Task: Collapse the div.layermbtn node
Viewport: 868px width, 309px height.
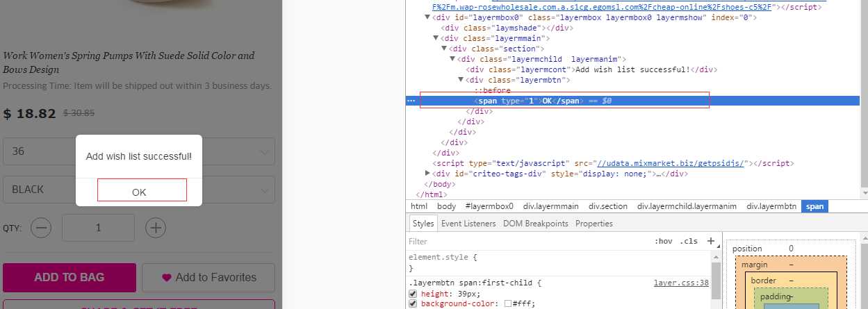Action: tap(461, 80)
